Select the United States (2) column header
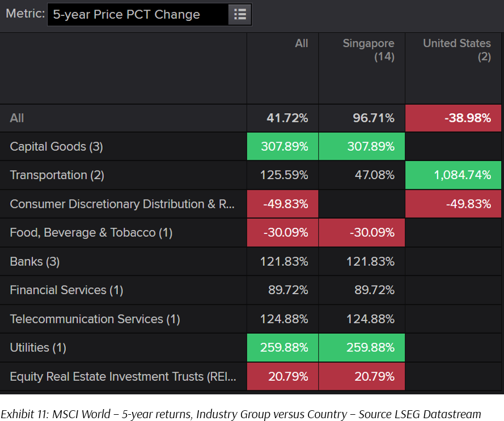The height and width of the screenshot is (421, 504). pos(456,50)
